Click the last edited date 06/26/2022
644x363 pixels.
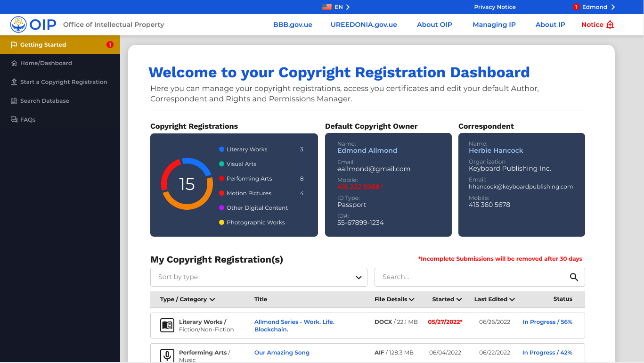(x=495, y=322)
